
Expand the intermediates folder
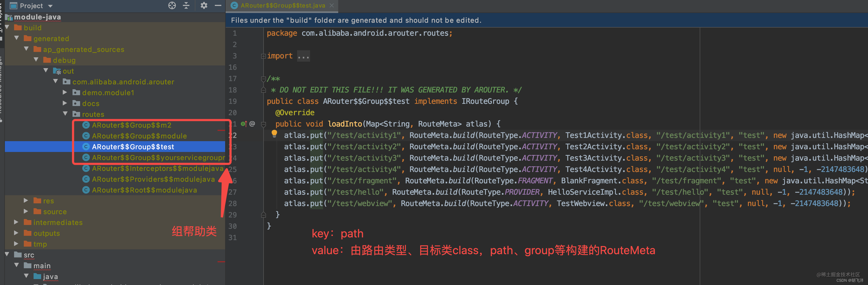[x=16, y=222]
